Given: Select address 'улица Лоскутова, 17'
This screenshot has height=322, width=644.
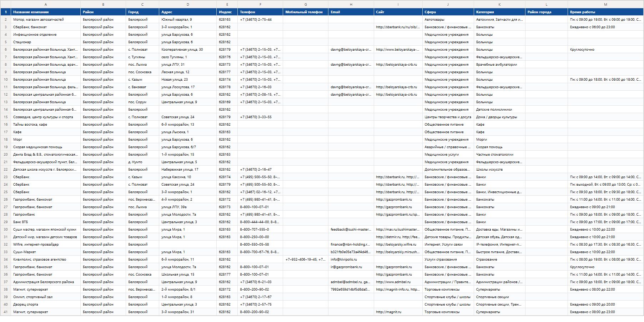Looking at the screenshot, I should 188,87.
